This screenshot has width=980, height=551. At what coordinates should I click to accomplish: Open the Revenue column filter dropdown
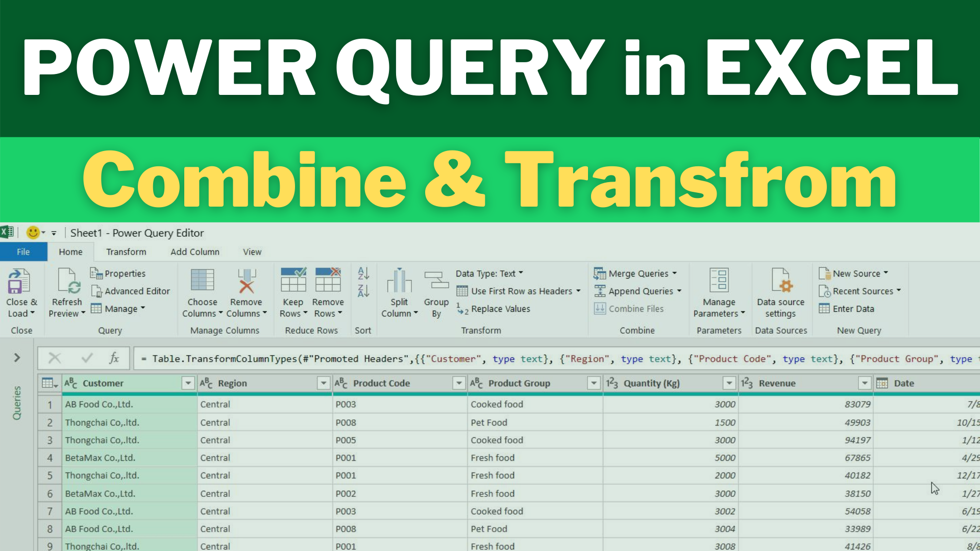click(x=864, y=383)
